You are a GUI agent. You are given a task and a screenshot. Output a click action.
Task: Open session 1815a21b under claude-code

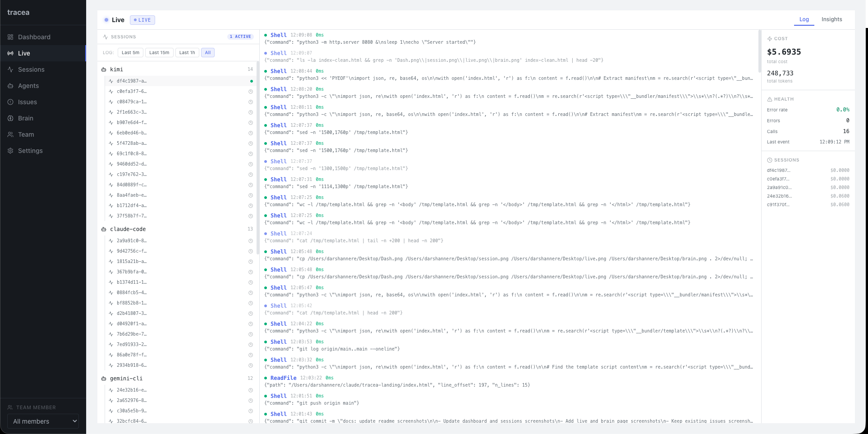coord(181,262)
